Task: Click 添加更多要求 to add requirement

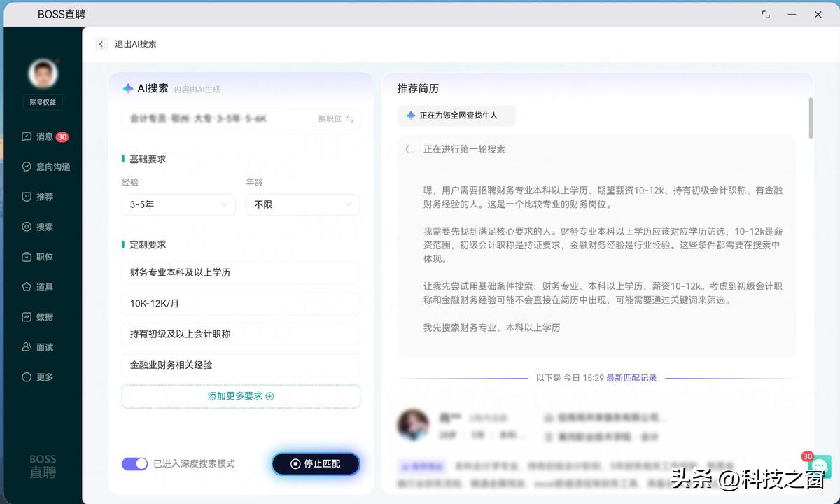Action: pyautogui.click(x=241, y=396)
